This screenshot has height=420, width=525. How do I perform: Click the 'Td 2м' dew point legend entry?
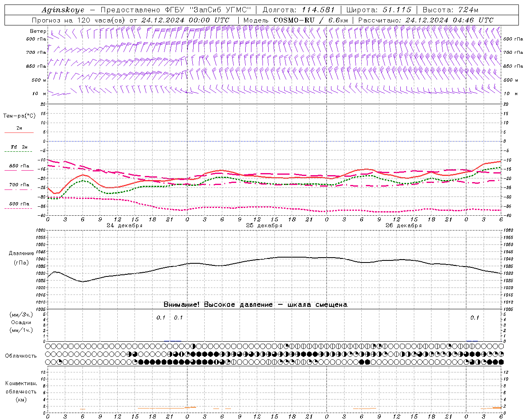[19, 147]
